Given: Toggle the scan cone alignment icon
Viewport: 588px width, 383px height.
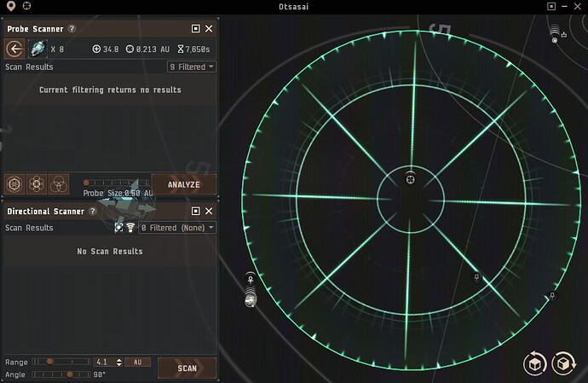Looking at the screenshot, I should click(x=118, y=228).
